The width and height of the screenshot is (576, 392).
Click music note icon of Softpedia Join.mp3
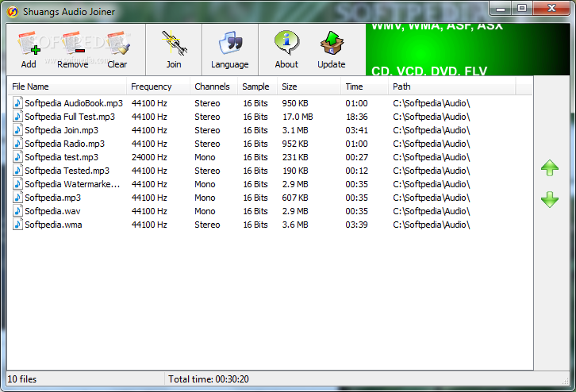click(x=17, y=130)
